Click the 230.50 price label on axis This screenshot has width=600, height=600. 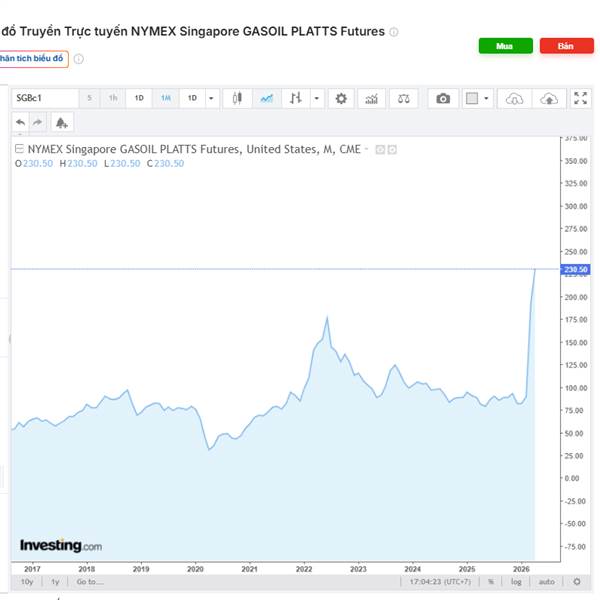pos(575,269)
